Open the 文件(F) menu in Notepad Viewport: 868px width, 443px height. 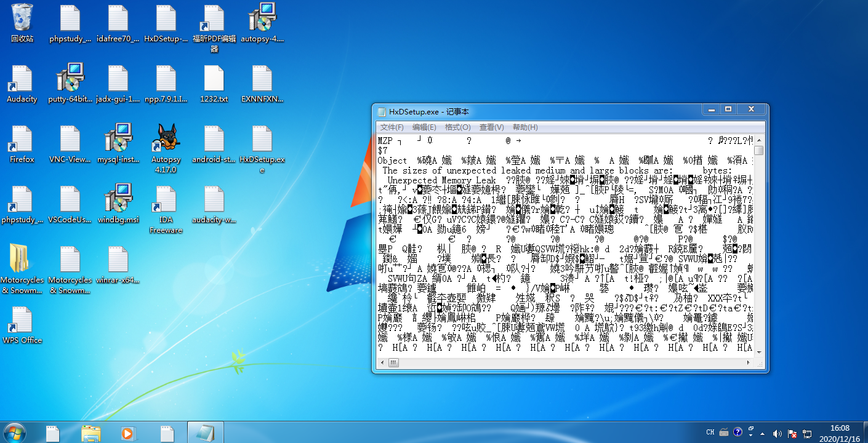(x=392, y=127)
